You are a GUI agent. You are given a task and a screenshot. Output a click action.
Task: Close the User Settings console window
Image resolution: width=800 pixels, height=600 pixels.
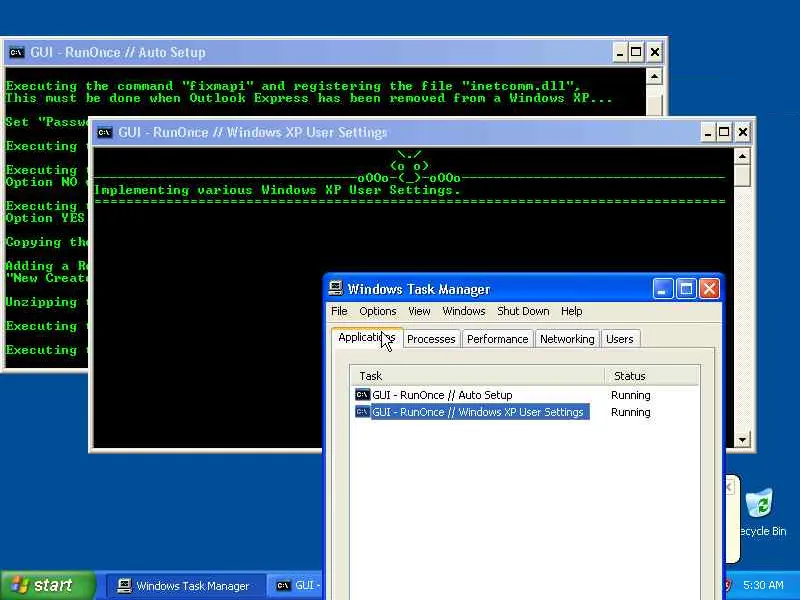pyautogui.click(x=743, y=133)
